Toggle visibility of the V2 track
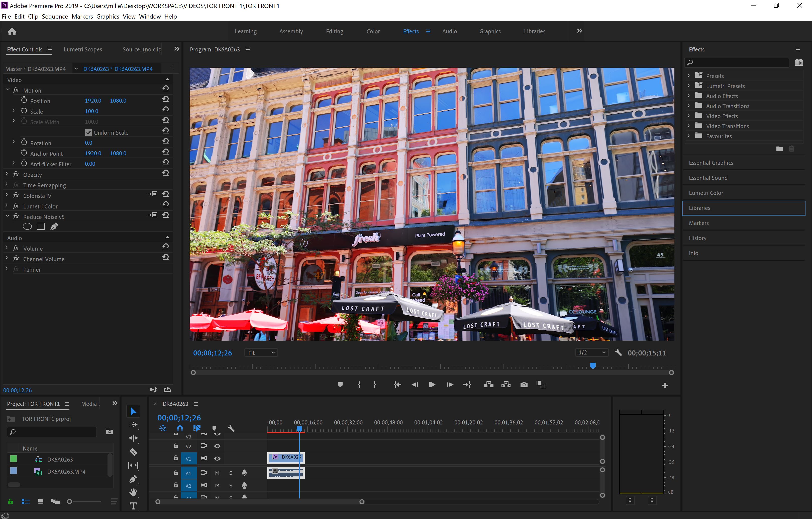 coord(217,446)
